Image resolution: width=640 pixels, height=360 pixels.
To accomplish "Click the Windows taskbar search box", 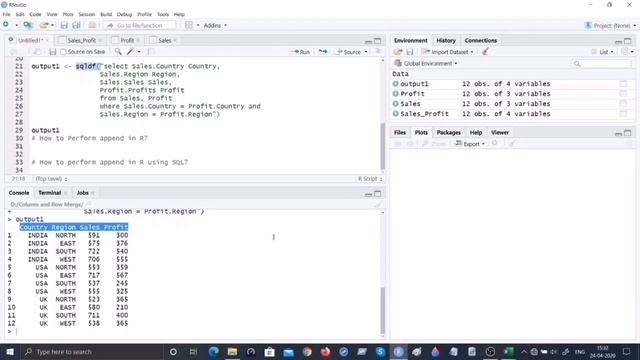I will click(x=91, y=351).
